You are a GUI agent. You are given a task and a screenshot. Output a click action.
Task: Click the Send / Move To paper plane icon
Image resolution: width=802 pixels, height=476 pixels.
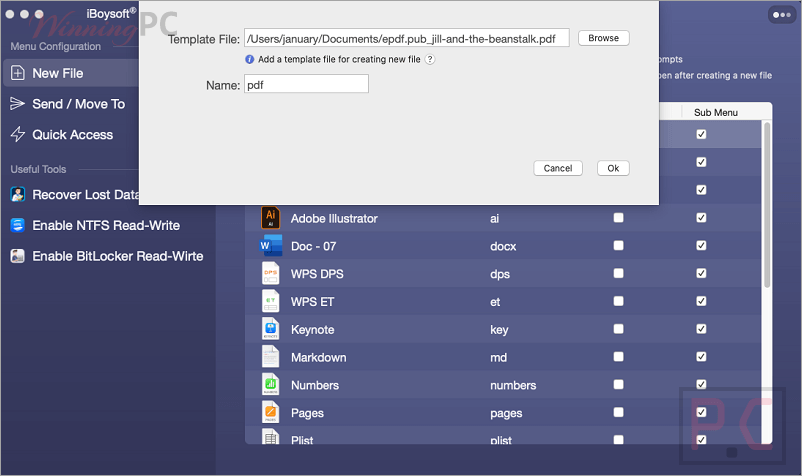[17, 104]
